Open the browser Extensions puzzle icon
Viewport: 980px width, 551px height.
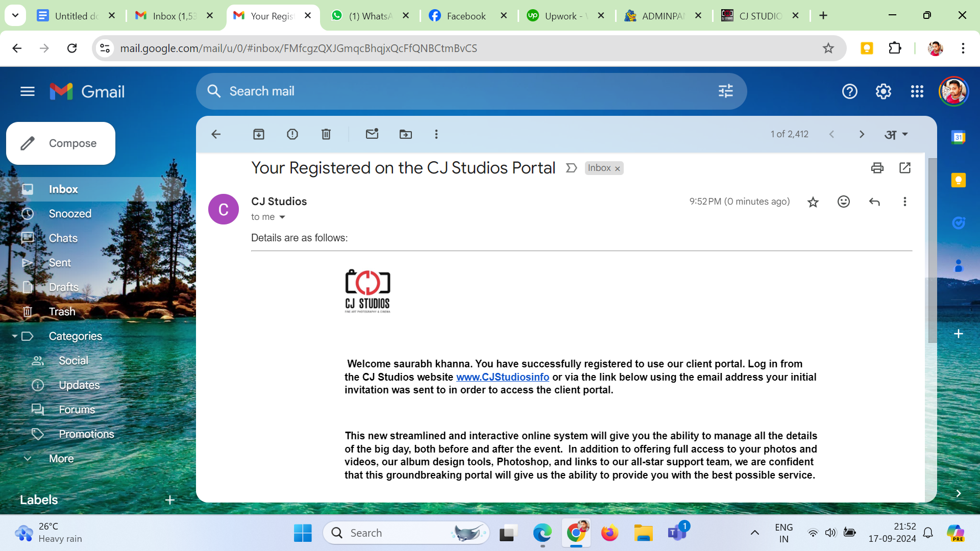coord(895,48)
